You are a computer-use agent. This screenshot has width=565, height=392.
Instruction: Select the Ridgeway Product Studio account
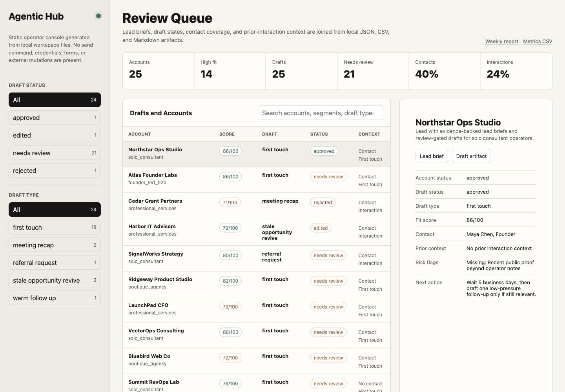coord(257,284)
